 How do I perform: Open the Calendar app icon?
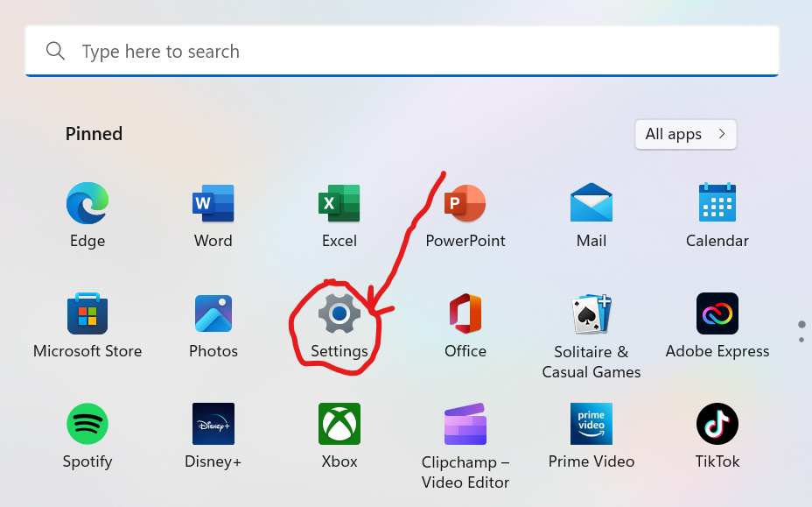point(717,202)
